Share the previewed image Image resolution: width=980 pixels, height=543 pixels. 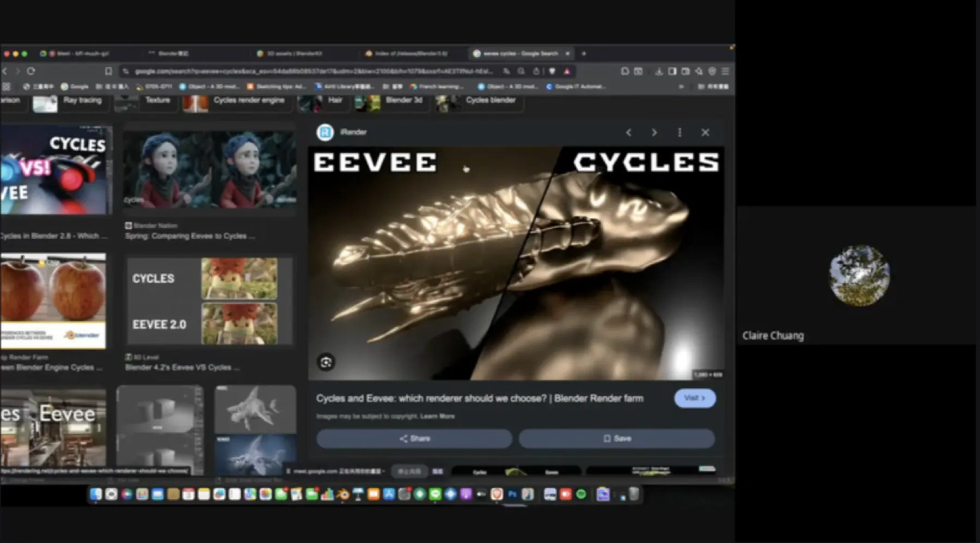[x=414, y=438]
